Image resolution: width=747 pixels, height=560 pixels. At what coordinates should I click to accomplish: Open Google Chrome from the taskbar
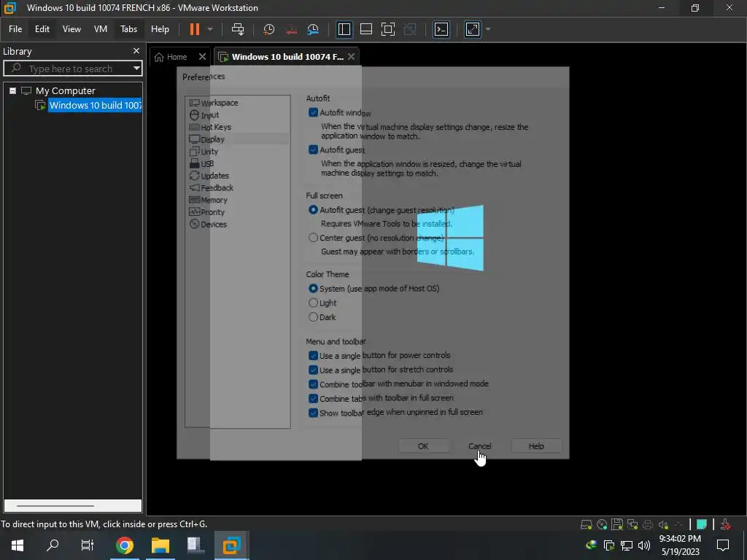[x=124, y=545]
